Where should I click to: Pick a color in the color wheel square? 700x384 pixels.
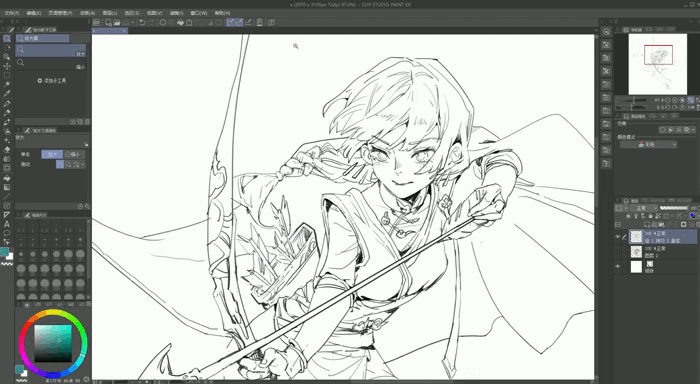tap(53, 343)
